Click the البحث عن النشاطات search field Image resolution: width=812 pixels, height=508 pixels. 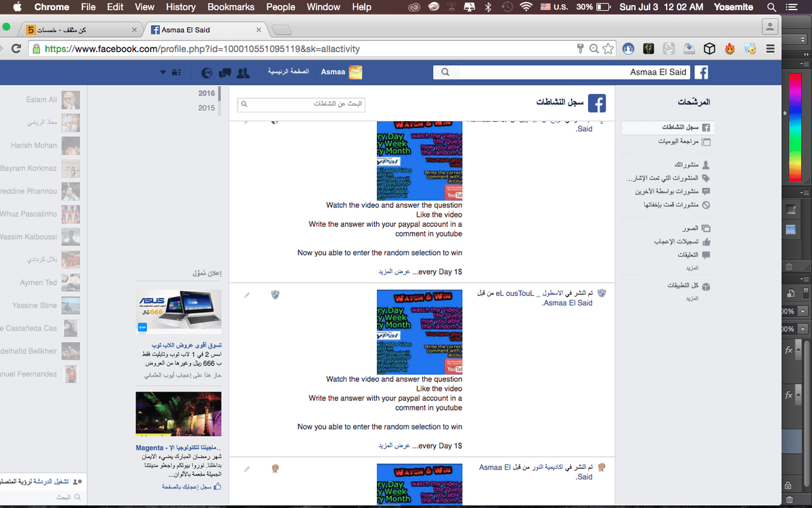(x=301, y=105)
